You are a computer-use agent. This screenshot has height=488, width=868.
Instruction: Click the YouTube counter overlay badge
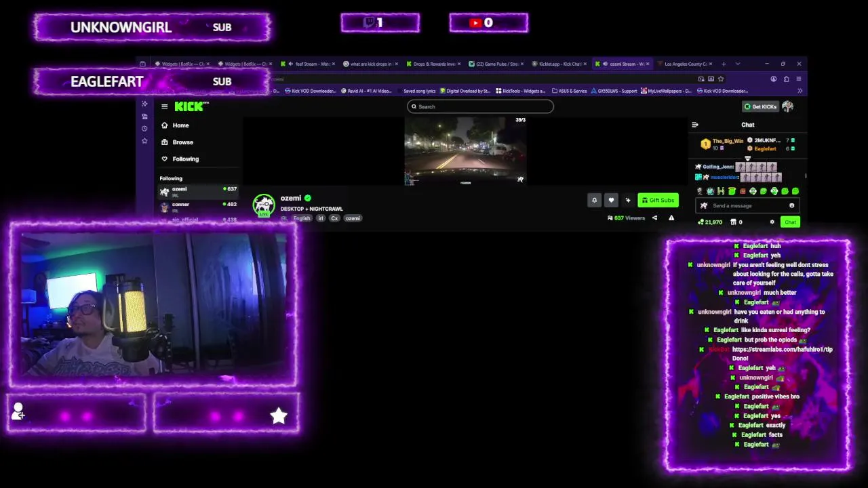tap(488, 23)
